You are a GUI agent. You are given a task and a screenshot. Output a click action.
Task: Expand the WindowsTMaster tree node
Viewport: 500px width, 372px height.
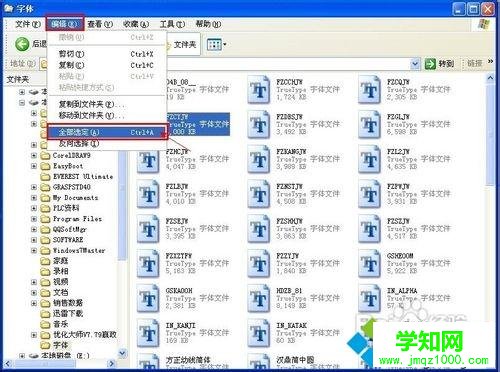pyautogui.click(x=34, y=250)
